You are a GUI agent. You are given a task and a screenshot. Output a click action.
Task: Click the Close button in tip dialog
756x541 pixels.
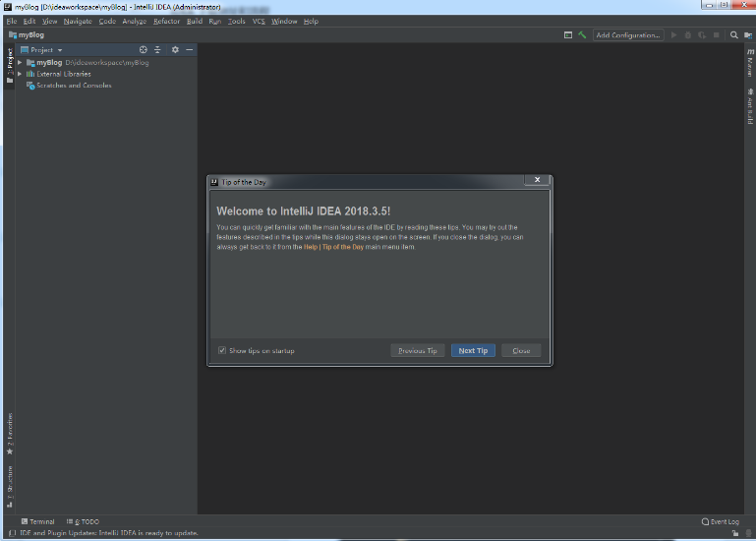(x=521, y=350)
